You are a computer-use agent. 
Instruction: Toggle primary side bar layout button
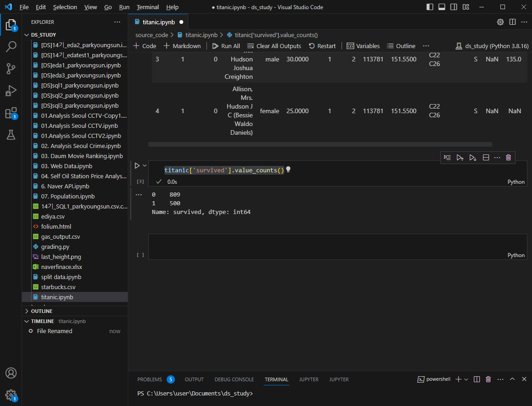coord(430,7)
